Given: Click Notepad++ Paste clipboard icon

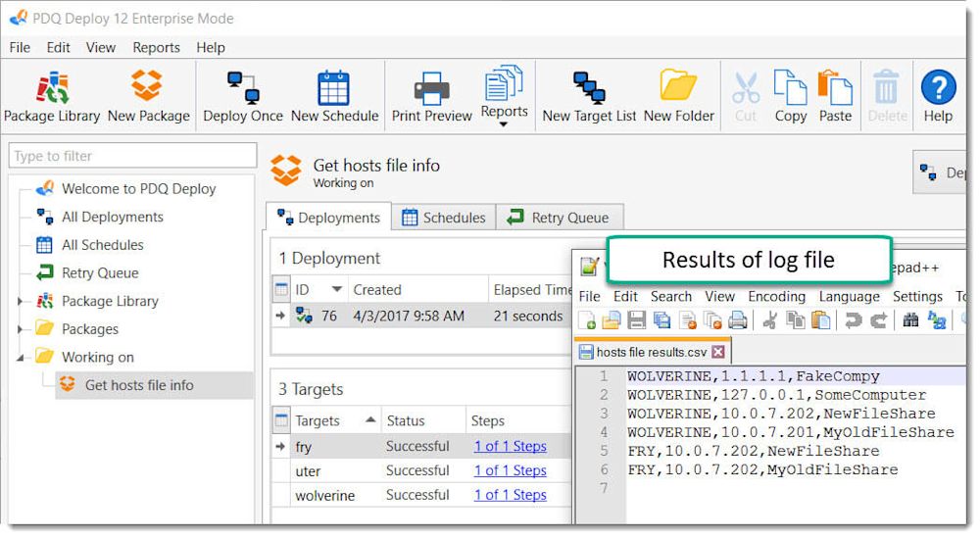Looking at the screenshot, I should (x=820, y=320).
